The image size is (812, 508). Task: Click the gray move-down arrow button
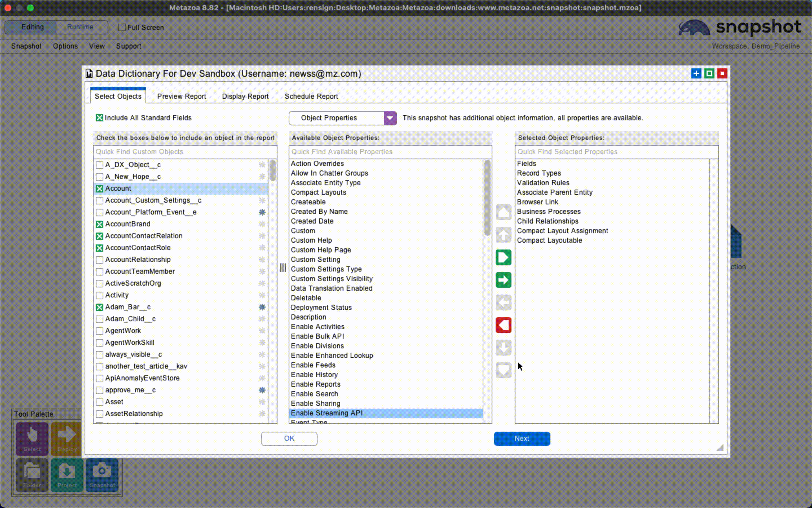coord(503,347)
